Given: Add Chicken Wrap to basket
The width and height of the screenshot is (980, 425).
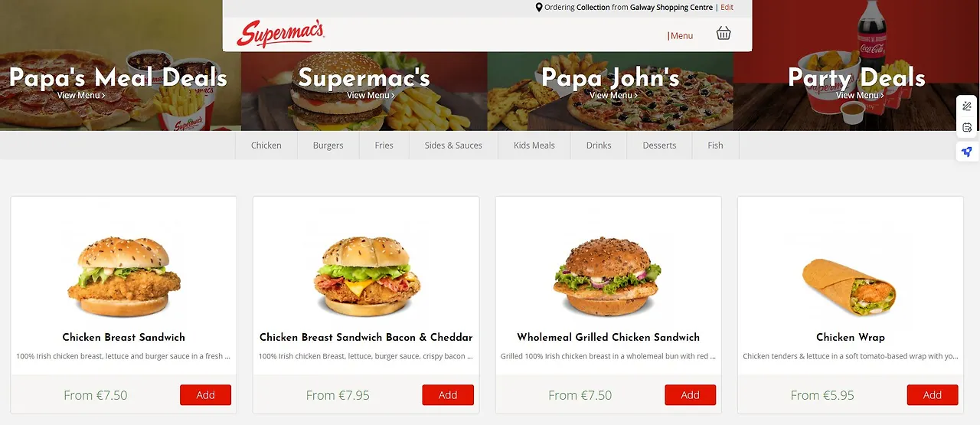Looking at the screenshot, I should click(x=933, y=395).
